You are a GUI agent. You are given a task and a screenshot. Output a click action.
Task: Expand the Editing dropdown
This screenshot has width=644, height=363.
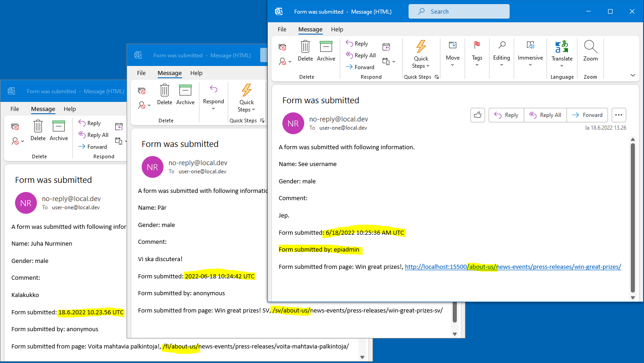pos(501,65)
